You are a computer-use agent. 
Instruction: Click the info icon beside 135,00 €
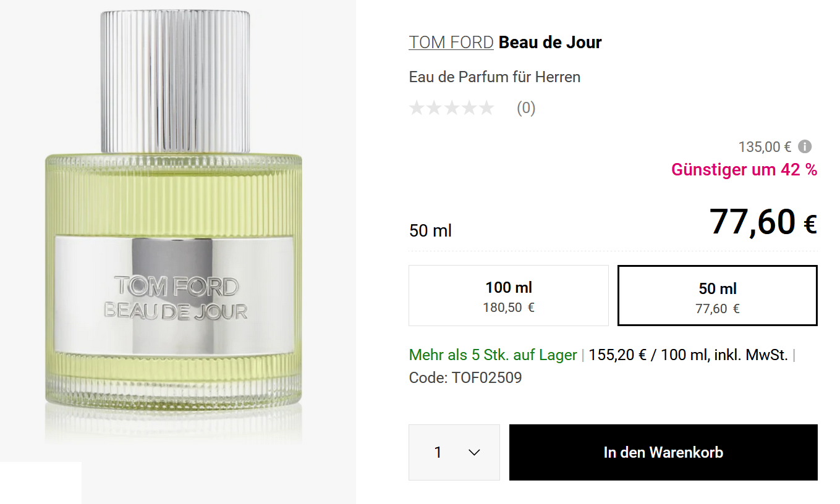[804, 147]
